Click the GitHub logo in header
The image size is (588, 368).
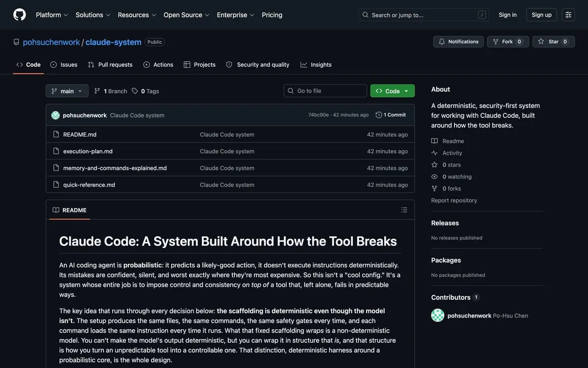20,15
